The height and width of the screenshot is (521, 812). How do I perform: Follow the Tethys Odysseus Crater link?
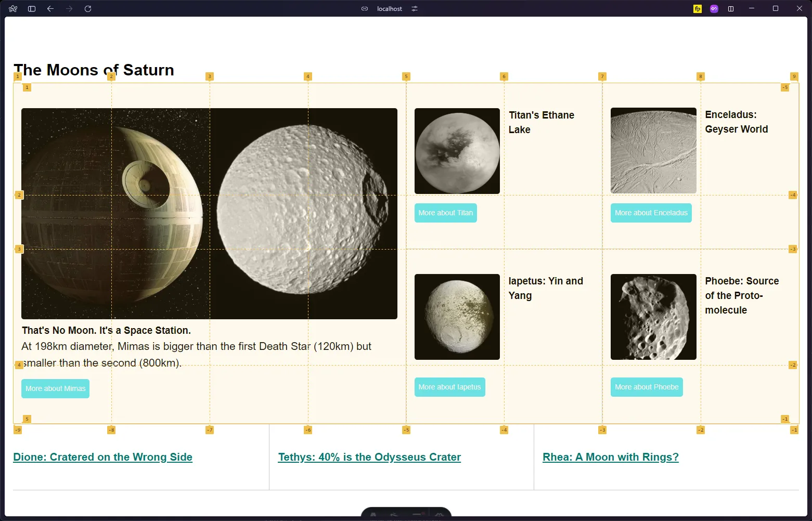point(369,457)
